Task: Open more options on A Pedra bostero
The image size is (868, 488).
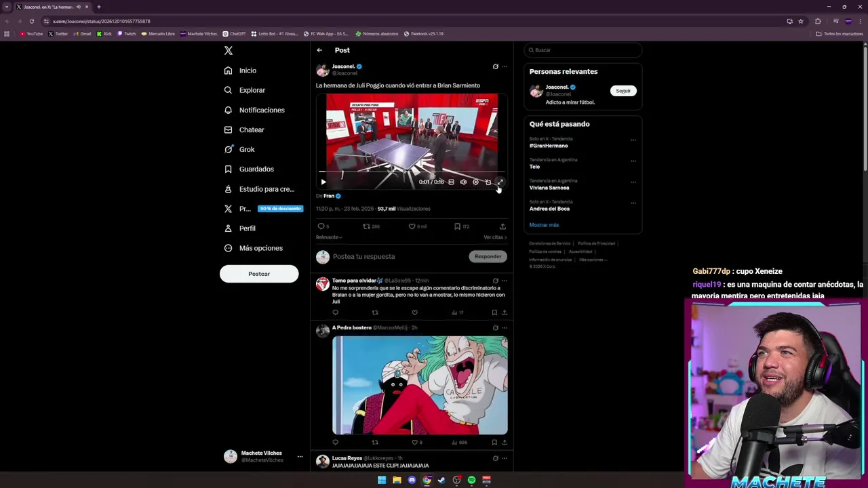Action: pos(504,328)
